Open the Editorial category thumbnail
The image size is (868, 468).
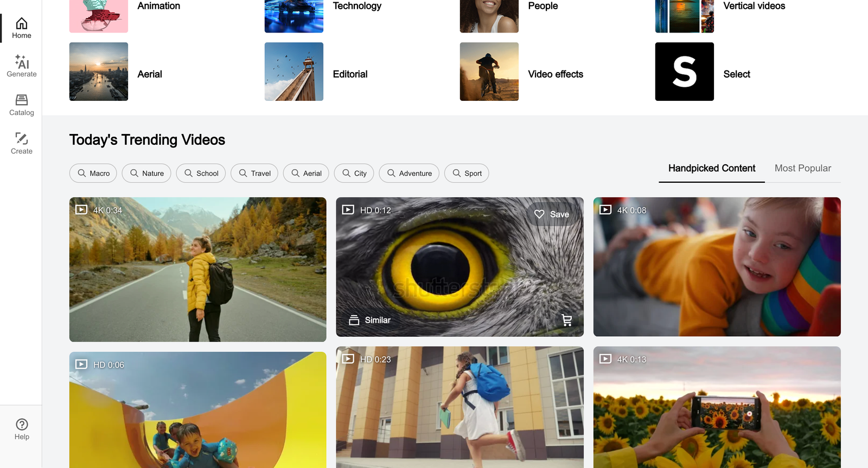[x=293, y=72]
